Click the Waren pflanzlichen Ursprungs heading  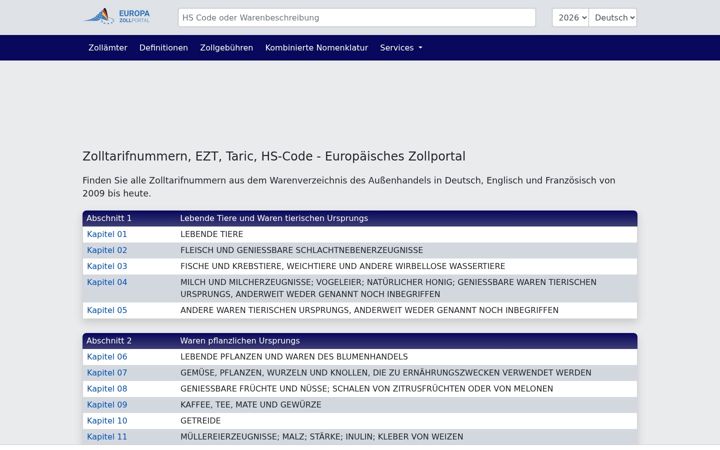[240, 341]
